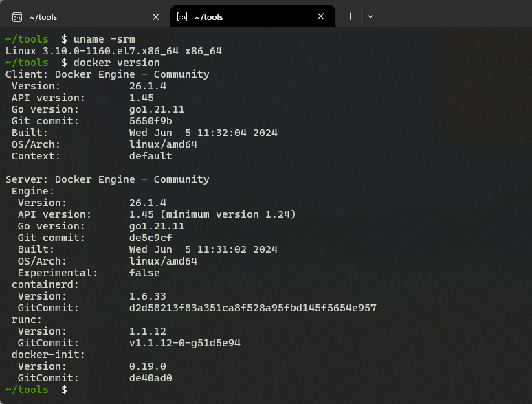
Task: Click the server Git commit 'de5c9cf'
Action: coord(151,238)
